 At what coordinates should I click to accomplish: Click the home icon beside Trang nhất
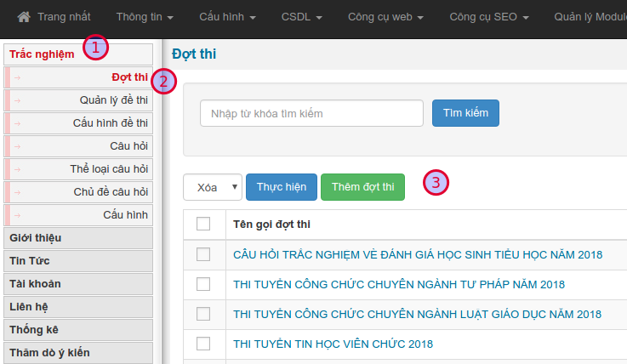click(24, 17)
